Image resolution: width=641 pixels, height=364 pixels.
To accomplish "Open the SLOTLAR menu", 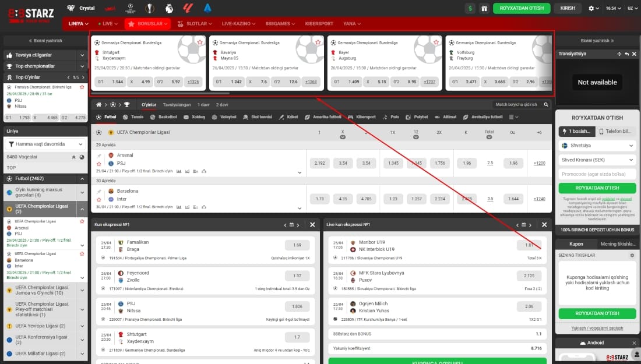I will [x=195, y=24].
